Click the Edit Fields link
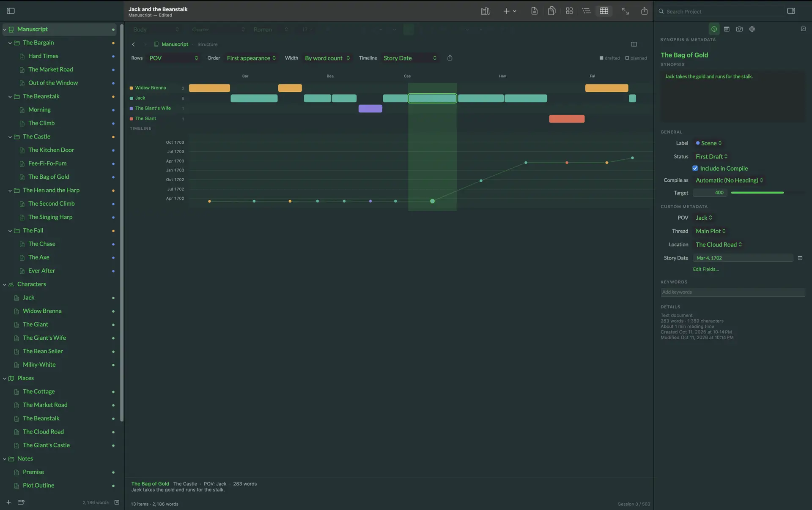 tap(705, 269)
